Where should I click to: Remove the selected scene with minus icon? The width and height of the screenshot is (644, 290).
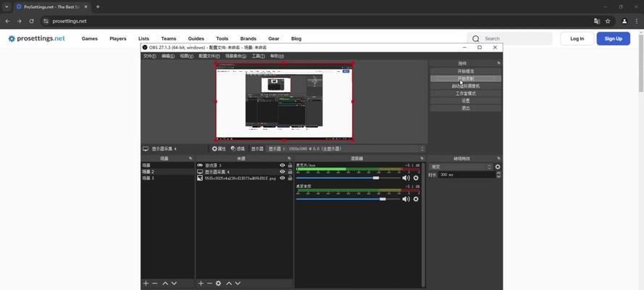[154, 283]
